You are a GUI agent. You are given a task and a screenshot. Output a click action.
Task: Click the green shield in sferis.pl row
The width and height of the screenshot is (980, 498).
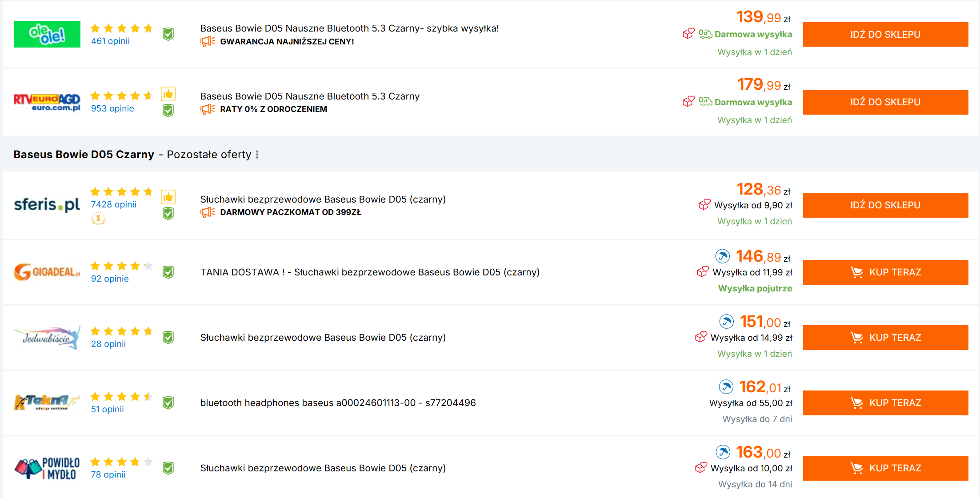click(168, 214)
